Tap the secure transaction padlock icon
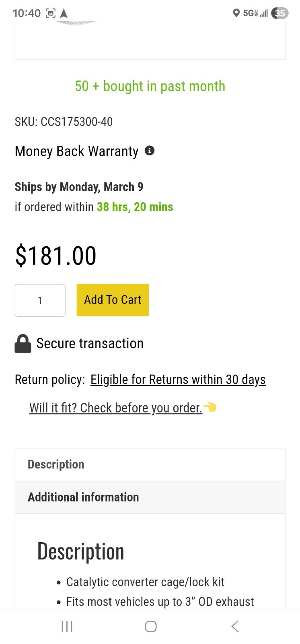Viewport: 300px width, 644px height. (x=23, y=344)
